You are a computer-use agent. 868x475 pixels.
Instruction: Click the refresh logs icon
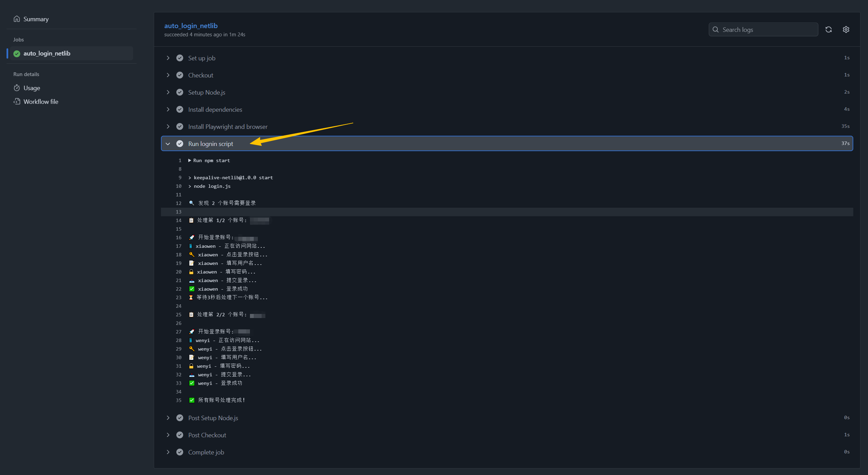click(828, 29)
